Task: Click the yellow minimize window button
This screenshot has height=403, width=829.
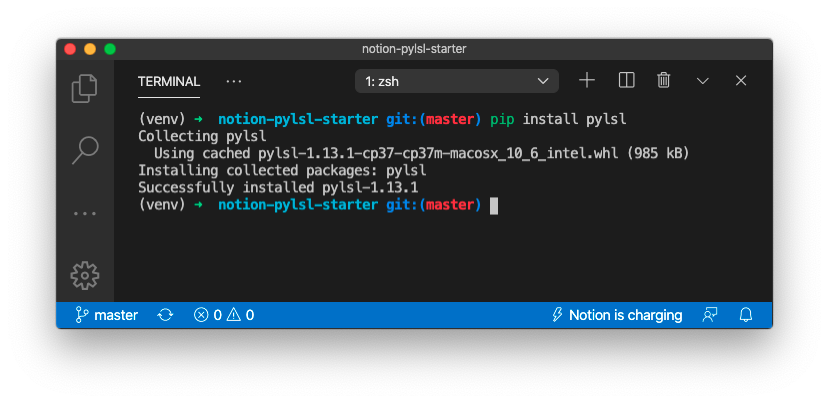Action: 90,49
